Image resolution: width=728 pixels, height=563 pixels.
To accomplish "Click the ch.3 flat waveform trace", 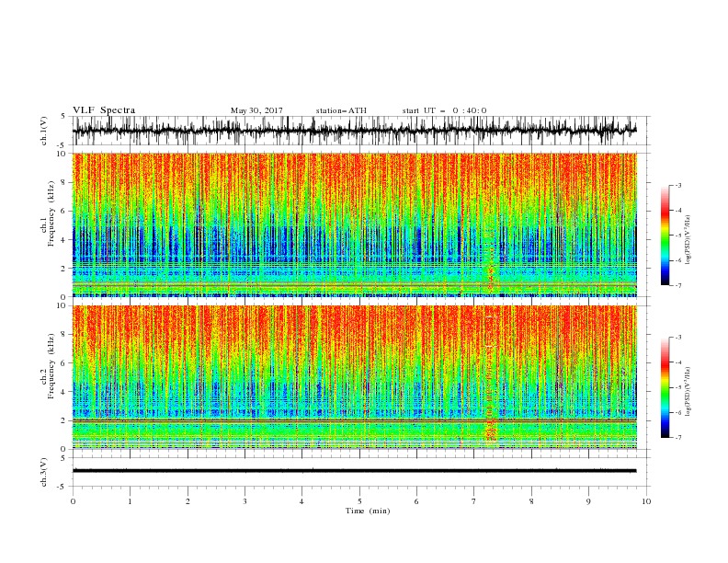I will pyautogui.click(x=354, y=471).
